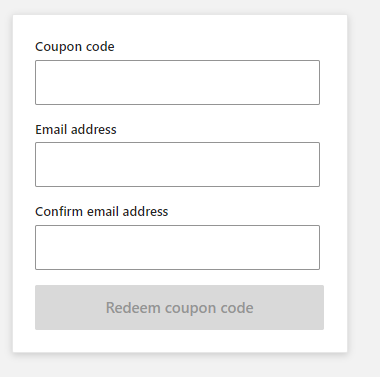Activate the middle email entry box
The height and width of the screenshot is (377, 380).
click(177, 164)
